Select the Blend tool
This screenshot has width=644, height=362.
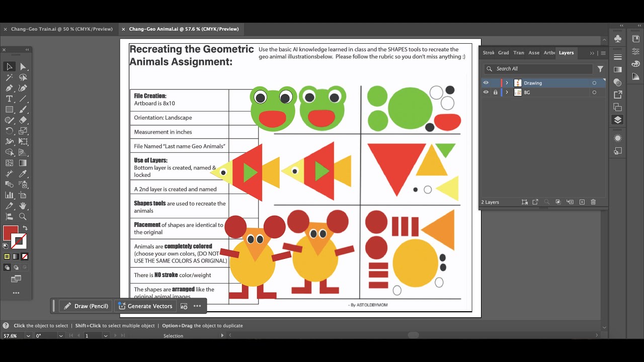(9, 185)
